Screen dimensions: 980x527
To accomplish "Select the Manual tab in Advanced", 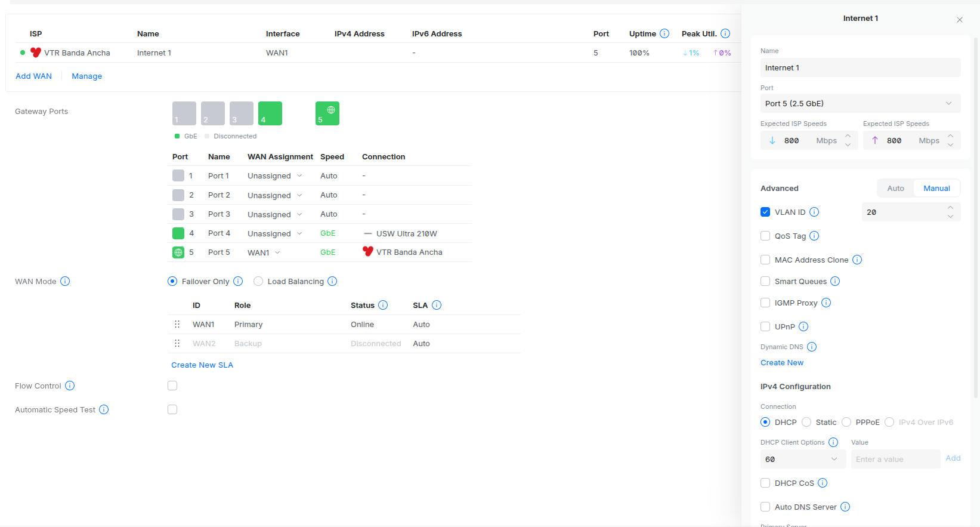I will click(x=936, y=188).
